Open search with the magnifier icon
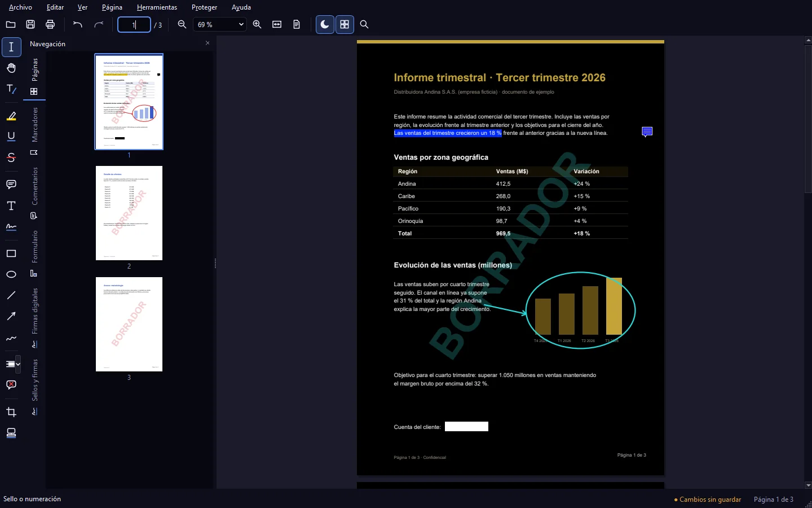Viewport: 812px width, 508px height. point(364,24)
